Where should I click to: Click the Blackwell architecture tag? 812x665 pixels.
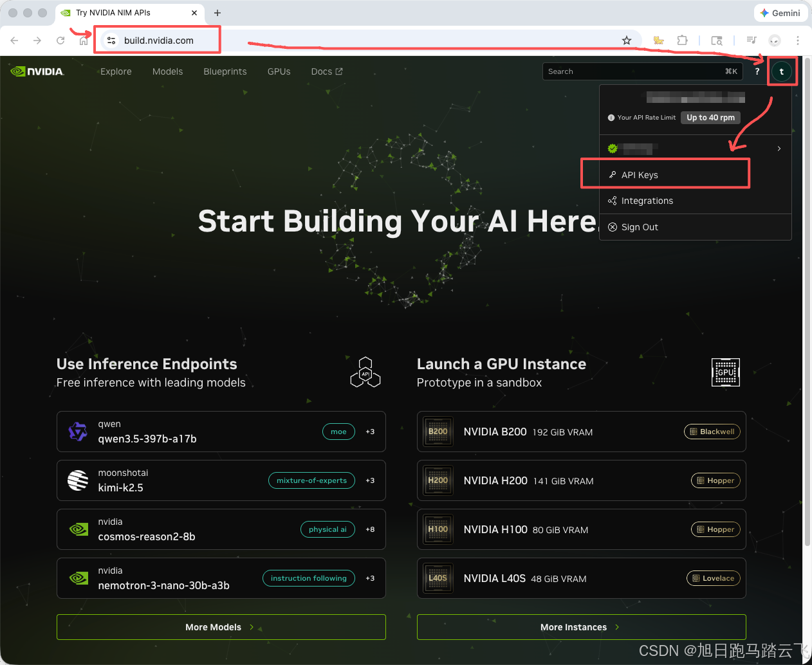point(712,432)
